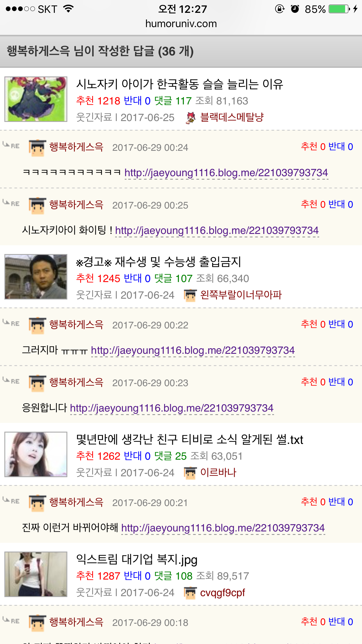
Task: Tap 추천 0 on the 00:24 comment
Action: tap(313, 146)
